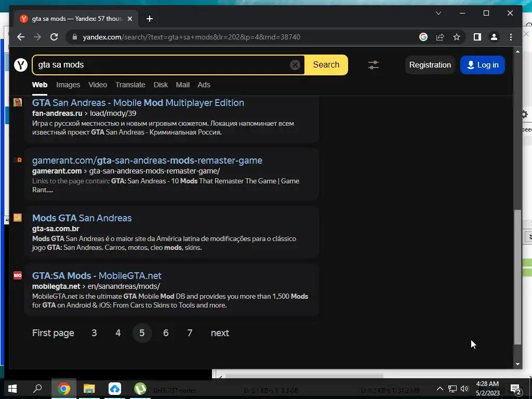The height and width of the screenshot is (399, 532).
Task: Click the browser back arrow
Action: point(21,37)
